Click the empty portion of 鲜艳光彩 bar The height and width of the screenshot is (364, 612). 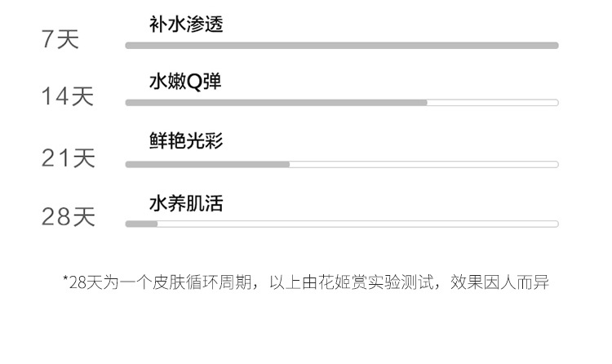click(424, 164)
